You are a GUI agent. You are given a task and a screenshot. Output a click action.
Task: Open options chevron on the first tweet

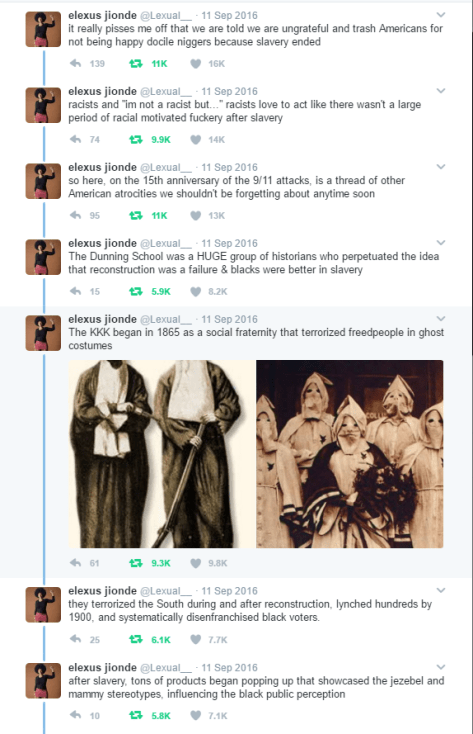pos(441,15)
